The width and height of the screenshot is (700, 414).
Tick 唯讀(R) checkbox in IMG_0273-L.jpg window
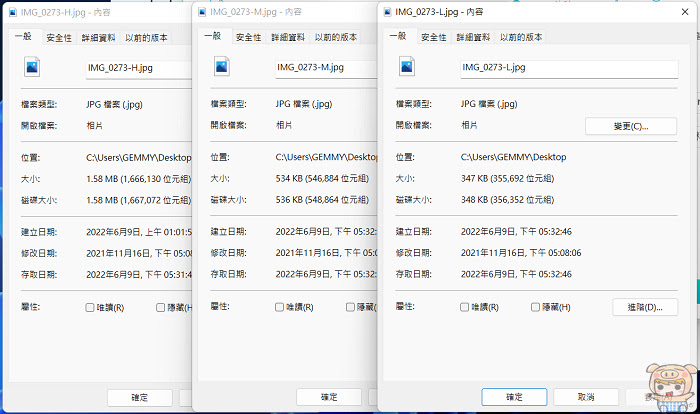(x=464, y=307)
